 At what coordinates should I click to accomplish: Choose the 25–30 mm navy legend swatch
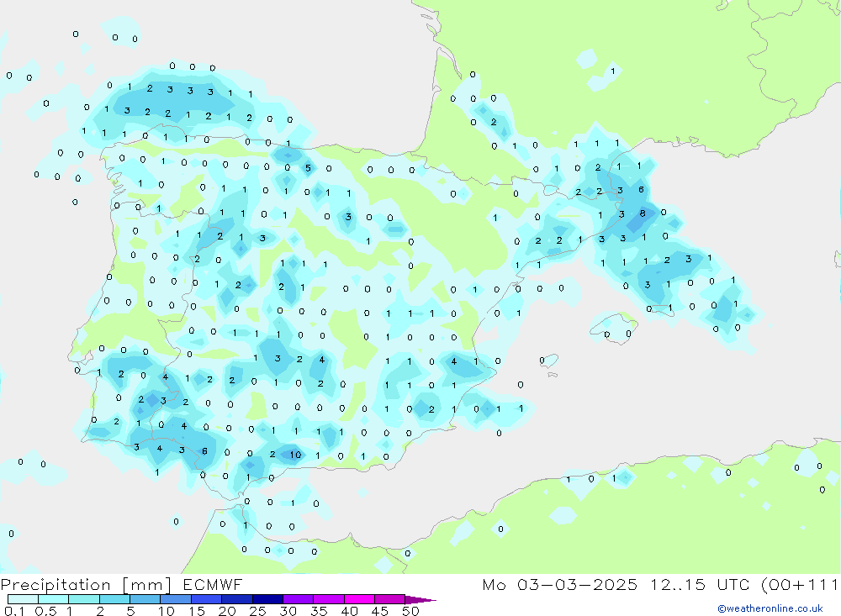pos(267,599)
